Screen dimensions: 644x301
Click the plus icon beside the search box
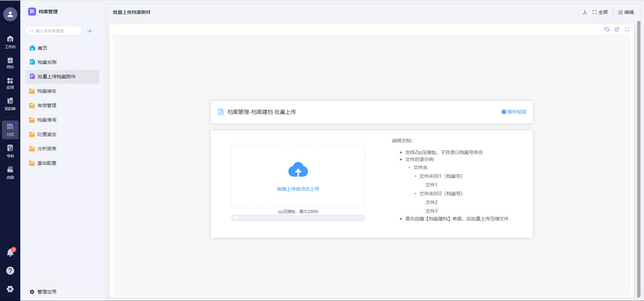90,31
